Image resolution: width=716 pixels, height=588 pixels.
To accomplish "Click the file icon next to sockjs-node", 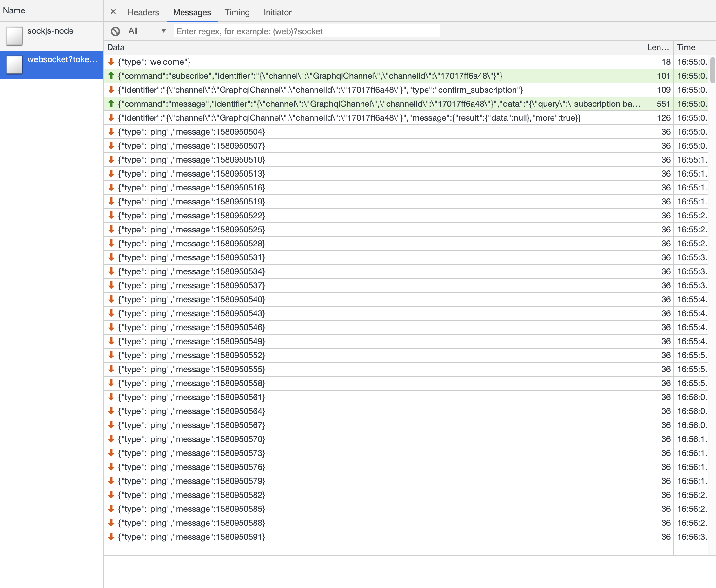I will (14, 36).
